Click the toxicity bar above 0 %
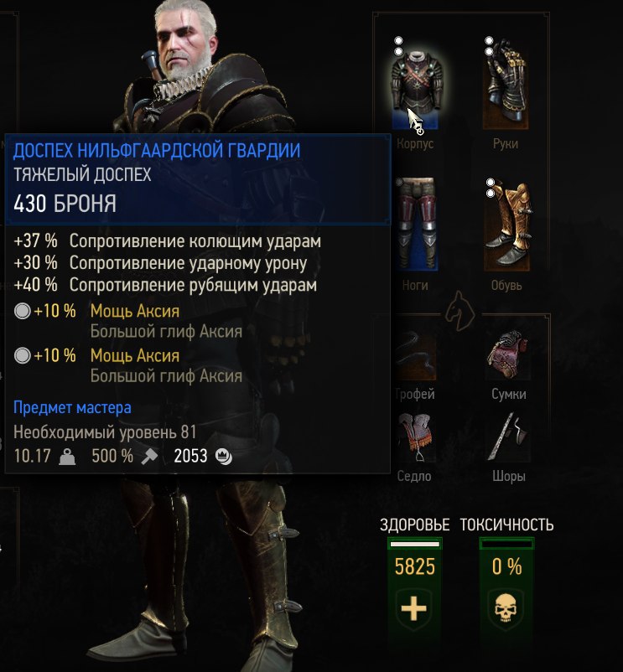Screen dimensions: 623x672 click(506, 545)
